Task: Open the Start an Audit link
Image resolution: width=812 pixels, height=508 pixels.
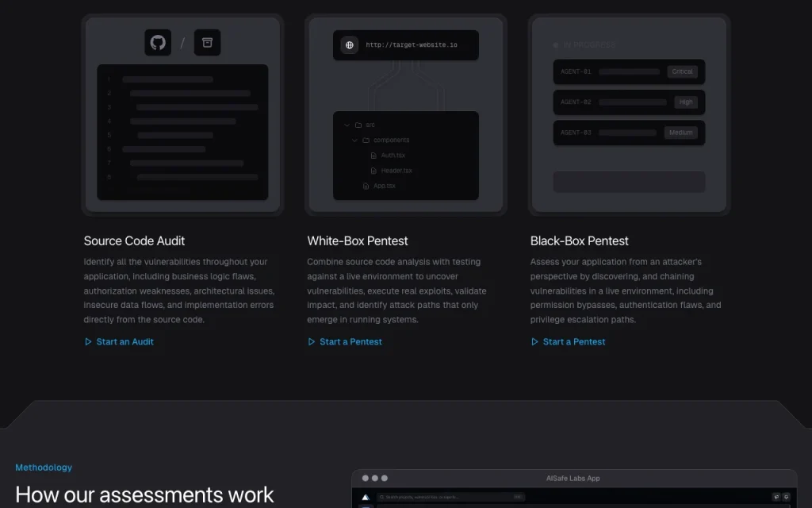Action: click(x=124, y=341)
